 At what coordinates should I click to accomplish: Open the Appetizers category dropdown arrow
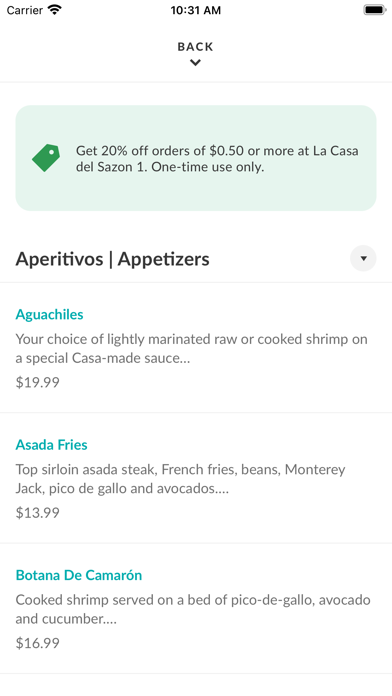363,258
